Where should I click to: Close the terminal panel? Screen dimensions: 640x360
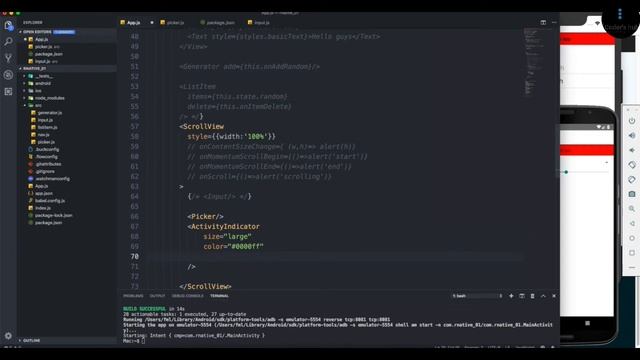[554, 296]
